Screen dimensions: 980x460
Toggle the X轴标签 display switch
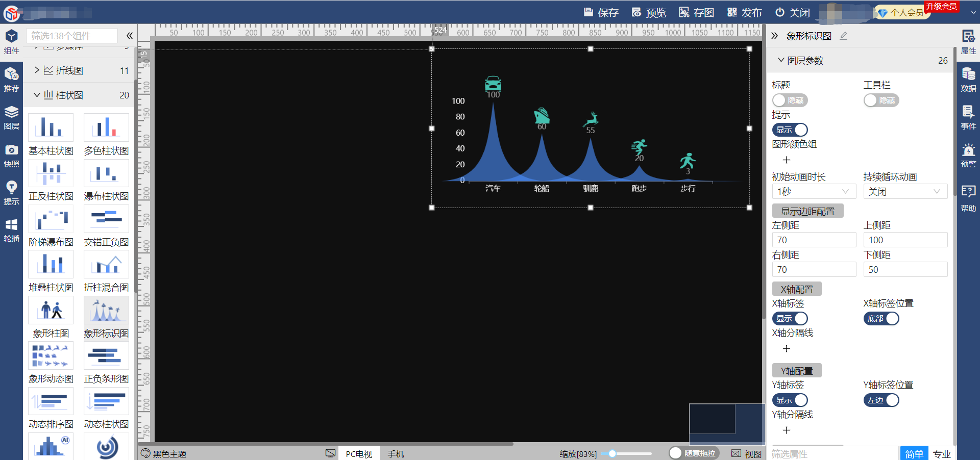[x=790, y=319]
